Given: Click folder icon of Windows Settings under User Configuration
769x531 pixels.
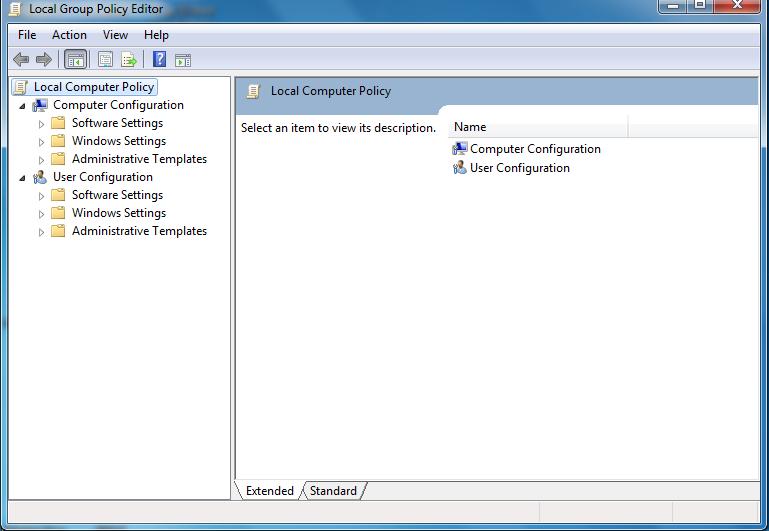Looking at the screenshot, I should point(58,213).
